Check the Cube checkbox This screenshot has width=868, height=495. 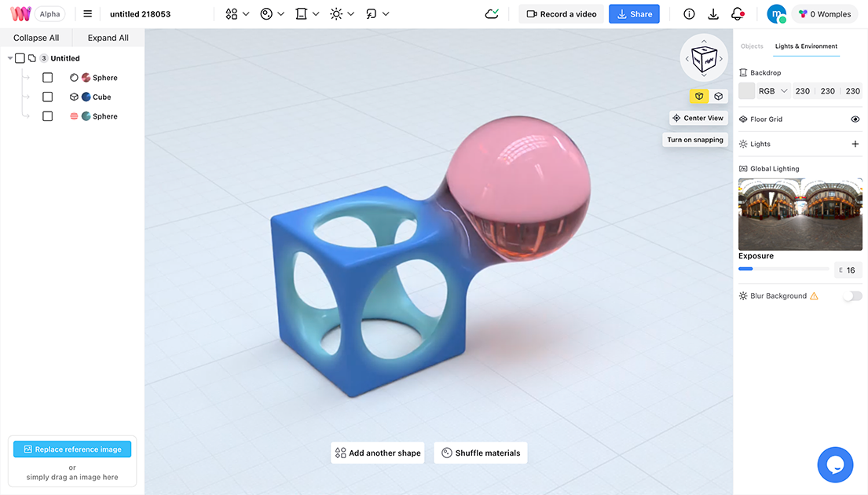pos(48,97)
